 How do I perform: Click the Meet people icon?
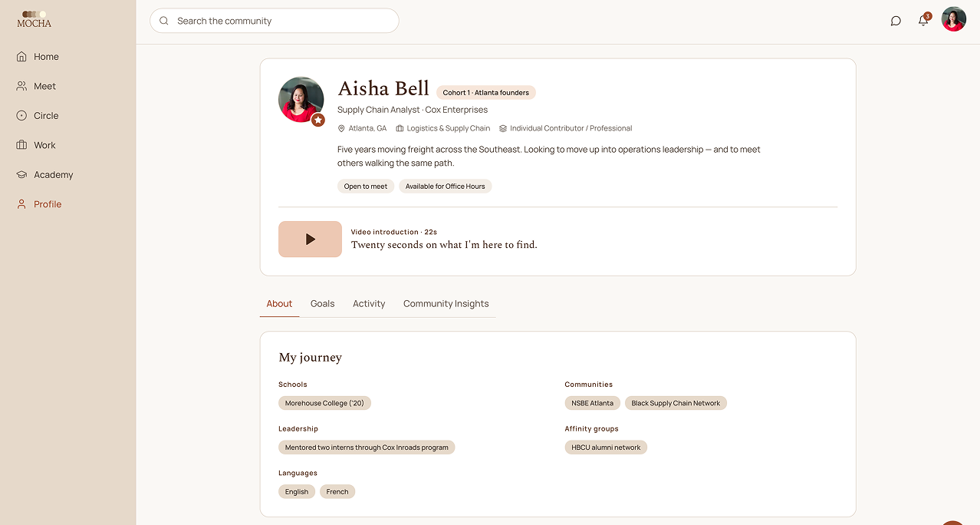pyautogui.click(x=21, y=86)
